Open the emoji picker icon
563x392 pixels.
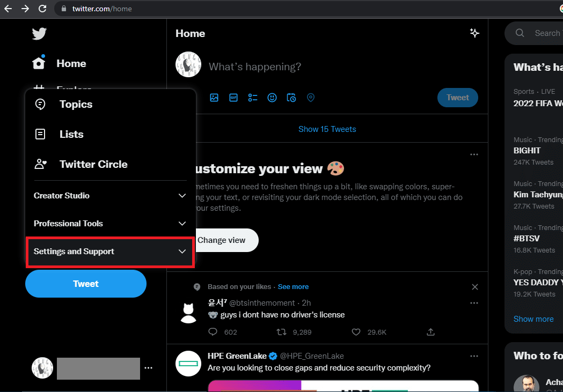[x=272, y=98]
